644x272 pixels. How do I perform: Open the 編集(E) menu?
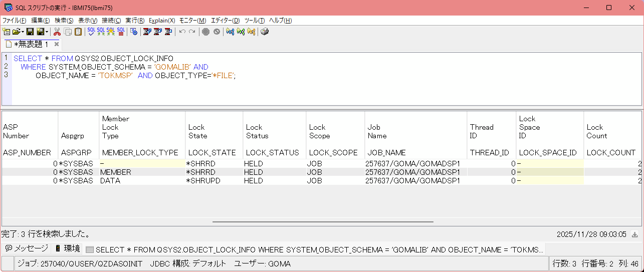coord(40,21)
